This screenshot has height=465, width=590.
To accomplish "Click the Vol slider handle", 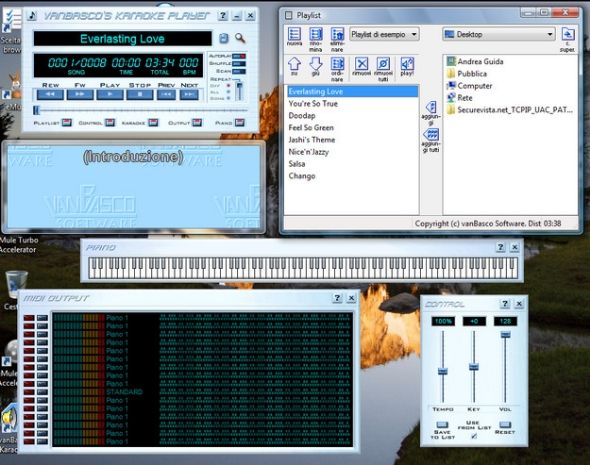I will tap(505, 334).
